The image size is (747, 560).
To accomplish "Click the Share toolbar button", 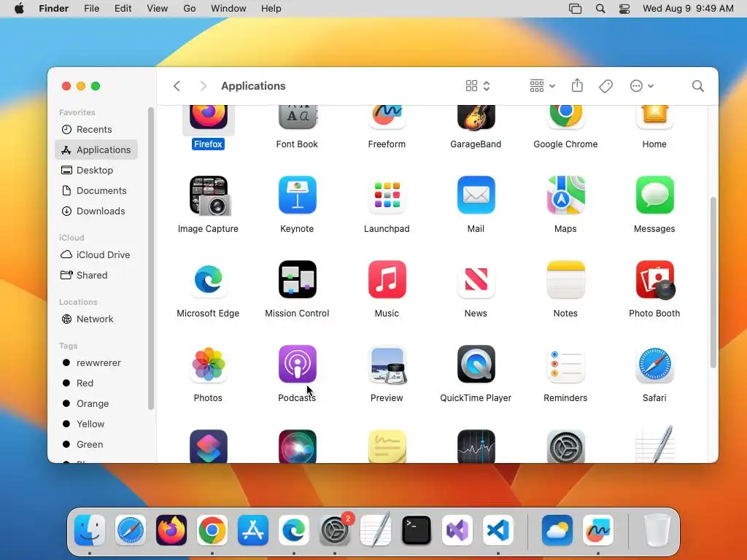I will click(577, 86).
